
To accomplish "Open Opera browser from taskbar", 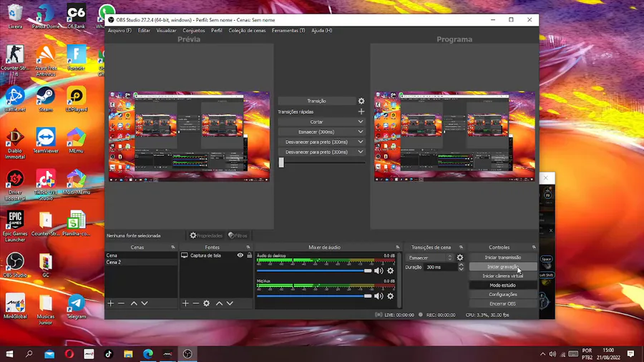I will (x=69, y=354).
